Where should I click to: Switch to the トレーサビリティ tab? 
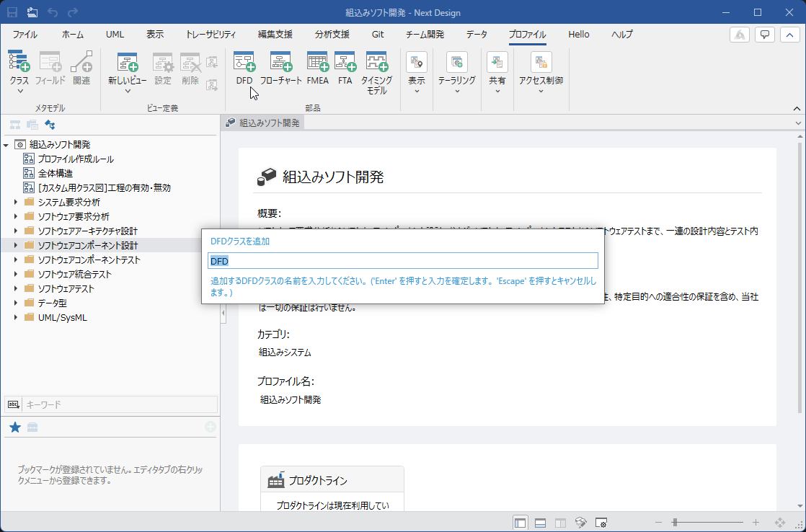tap(211, 35)
